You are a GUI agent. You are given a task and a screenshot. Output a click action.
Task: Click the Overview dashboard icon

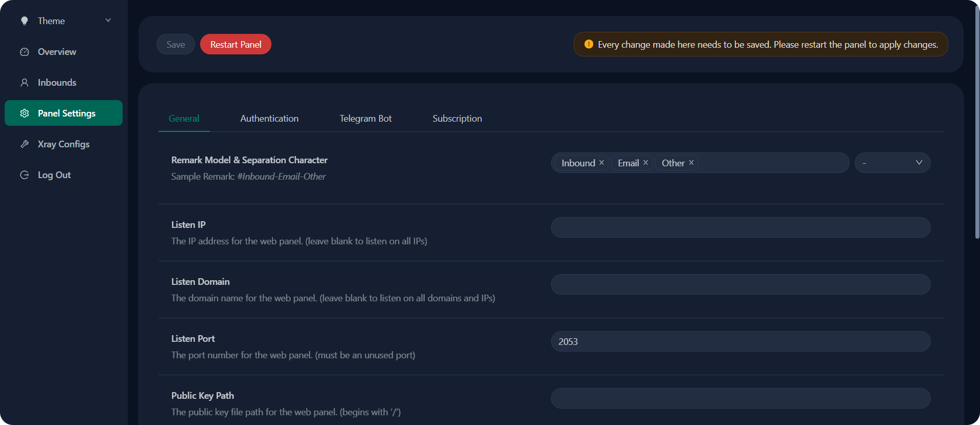[24, 52]
